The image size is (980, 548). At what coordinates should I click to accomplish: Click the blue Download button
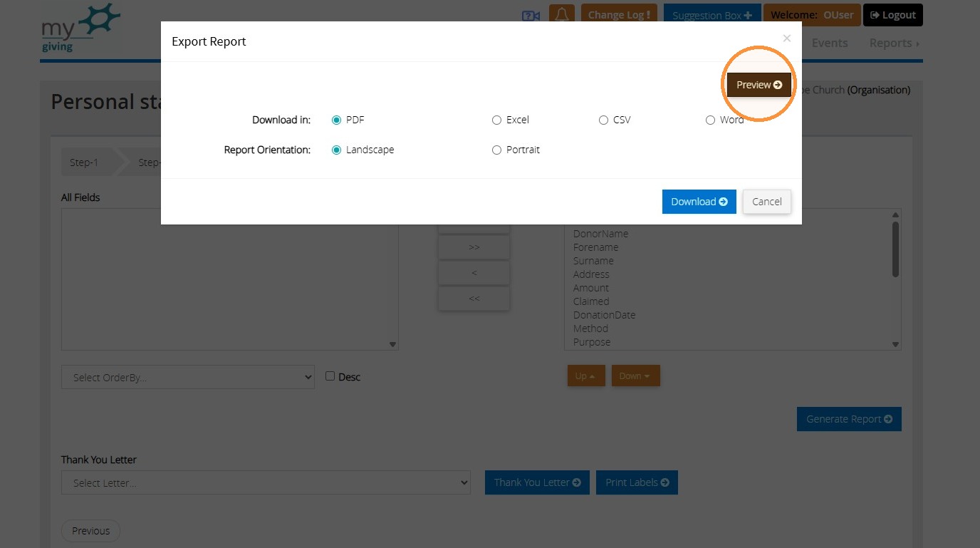point(699,202)
